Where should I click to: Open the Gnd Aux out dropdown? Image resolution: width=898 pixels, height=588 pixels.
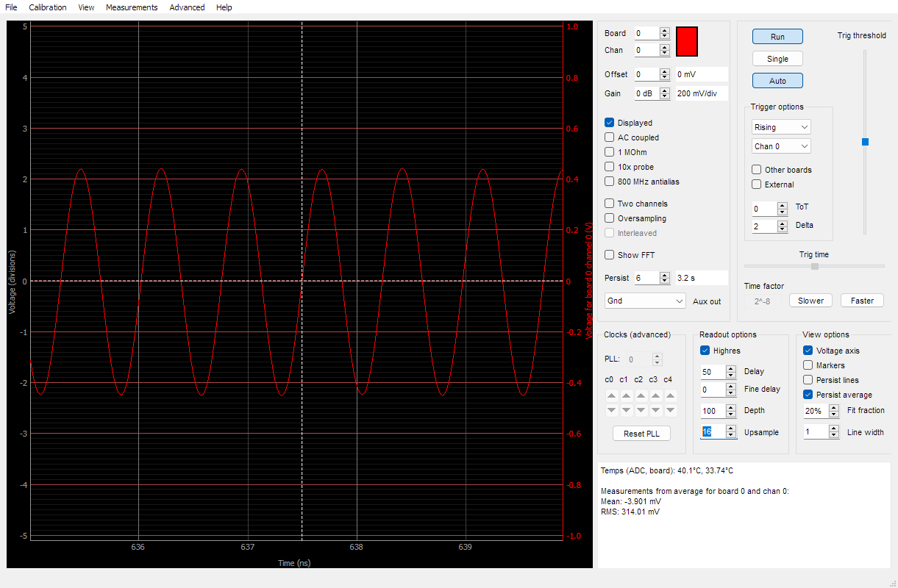[x=645, y=301]
